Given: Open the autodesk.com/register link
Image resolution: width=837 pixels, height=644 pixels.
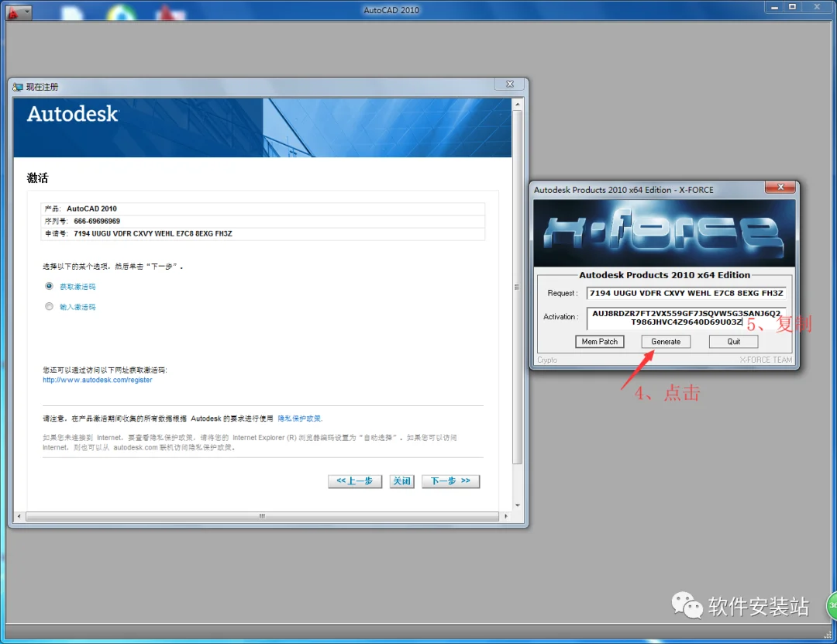Looking at the screenshot, I should [97, 381].
